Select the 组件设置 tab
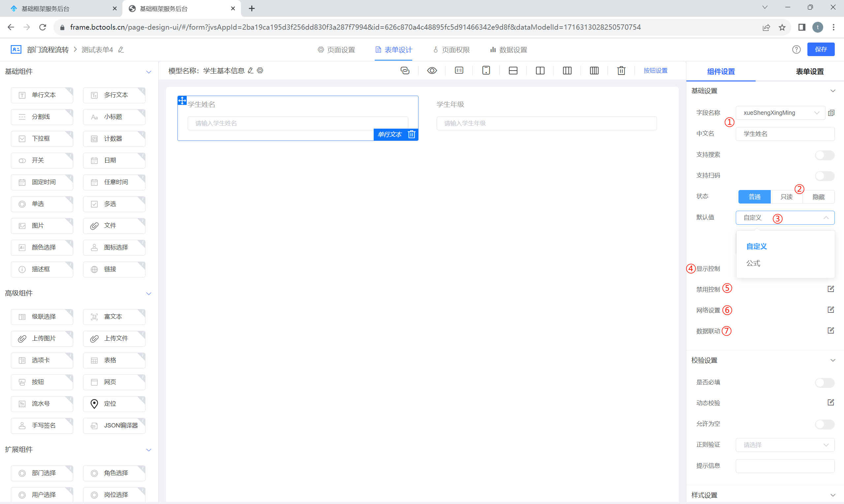Image resolution: width=844 pixels, height=504 pixels. point(721,72)
